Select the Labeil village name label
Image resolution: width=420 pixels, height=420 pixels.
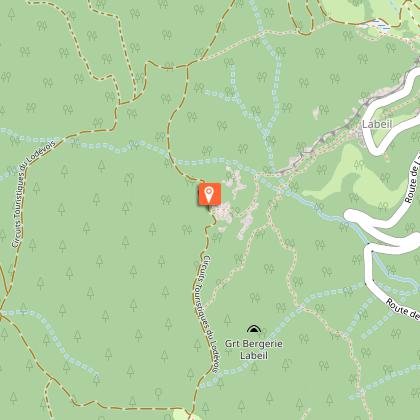(x=377, y=124)
